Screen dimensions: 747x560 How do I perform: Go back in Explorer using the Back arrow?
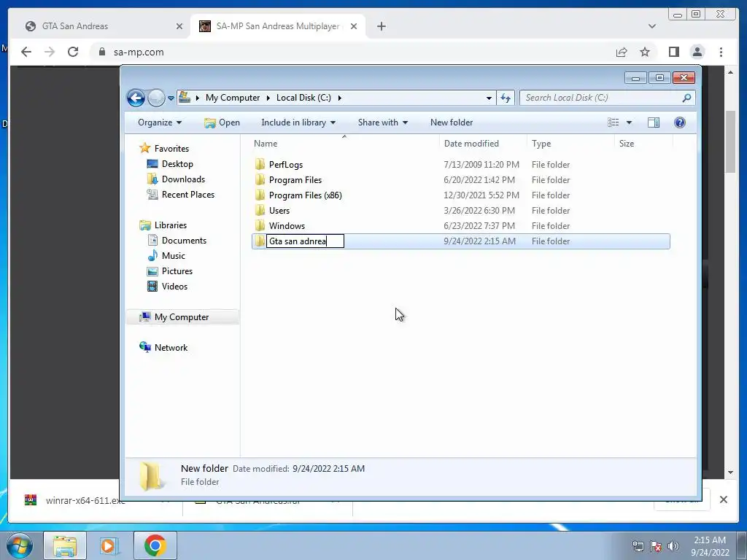point(136,98)
